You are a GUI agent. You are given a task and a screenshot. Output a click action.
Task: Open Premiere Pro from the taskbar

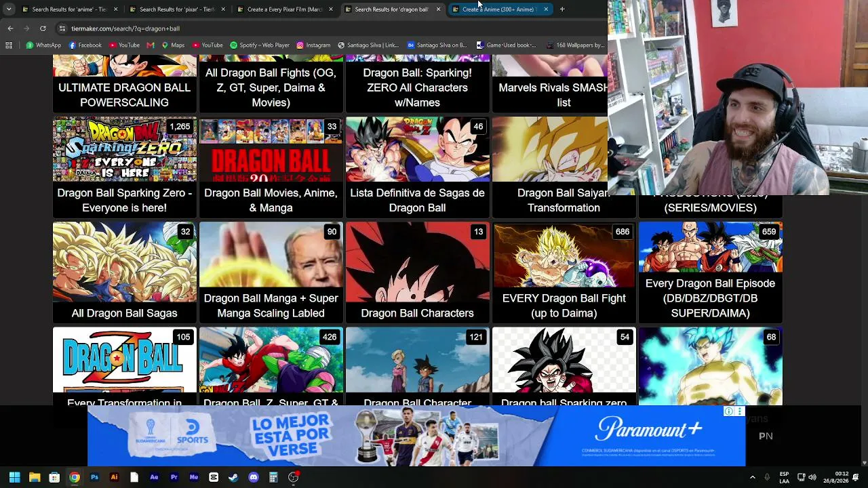point(174,477)
